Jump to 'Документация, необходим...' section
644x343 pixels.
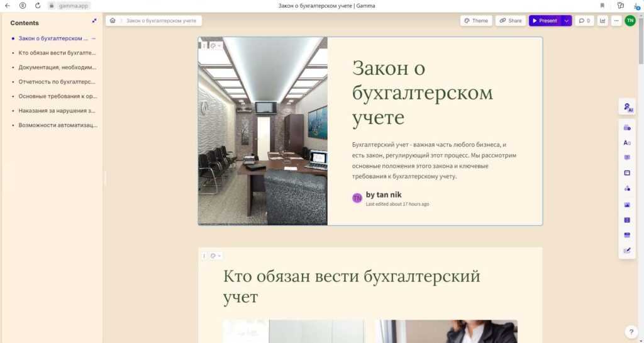pos(57,67)
